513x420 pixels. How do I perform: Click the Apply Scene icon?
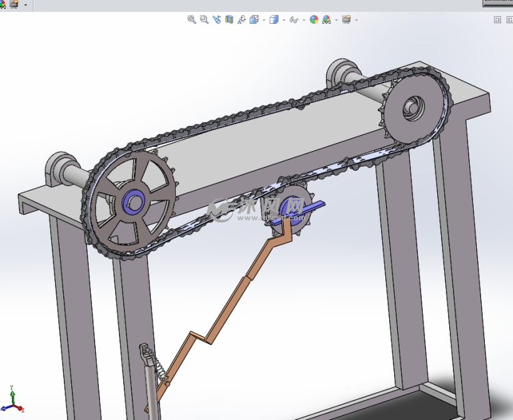click(x=327, y=19)
